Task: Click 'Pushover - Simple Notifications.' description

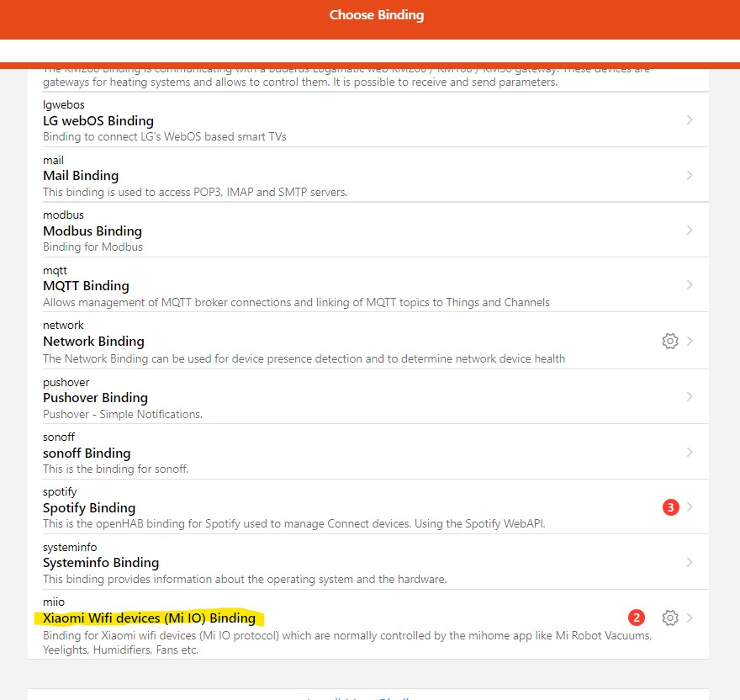Action: pos(123,414)
